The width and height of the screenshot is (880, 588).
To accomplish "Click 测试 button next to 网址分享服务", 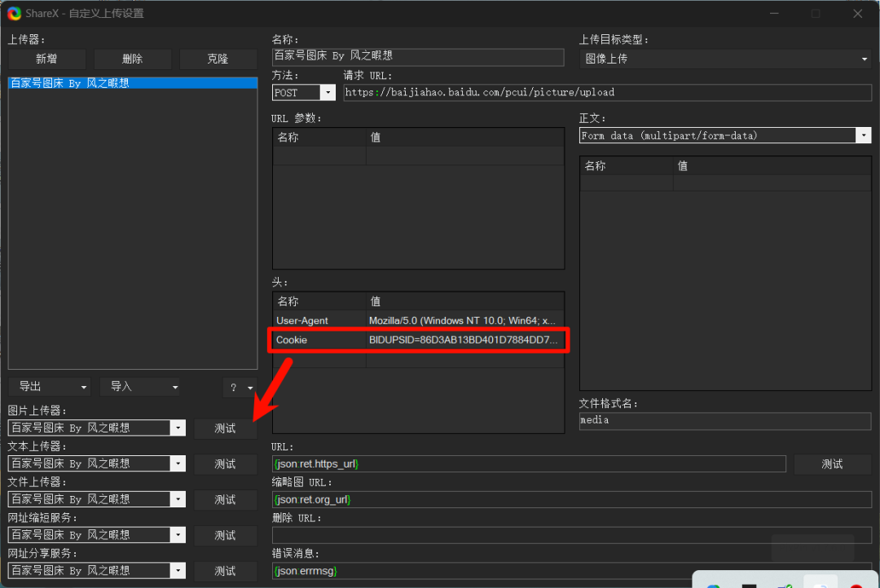I will [x=225, y=571].
